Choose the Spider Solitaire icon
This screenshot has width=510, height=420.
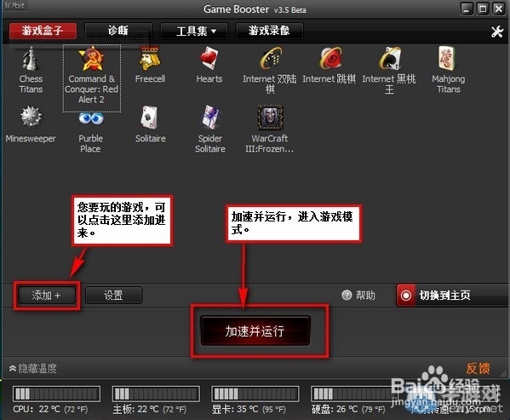[x=210, y=117]
